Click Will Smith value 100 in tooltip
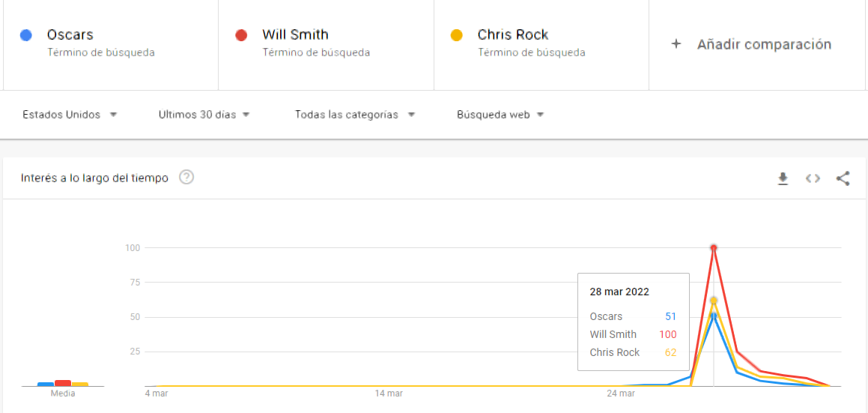The width and height of the screenshot is (868, 413). click(667, 334)
